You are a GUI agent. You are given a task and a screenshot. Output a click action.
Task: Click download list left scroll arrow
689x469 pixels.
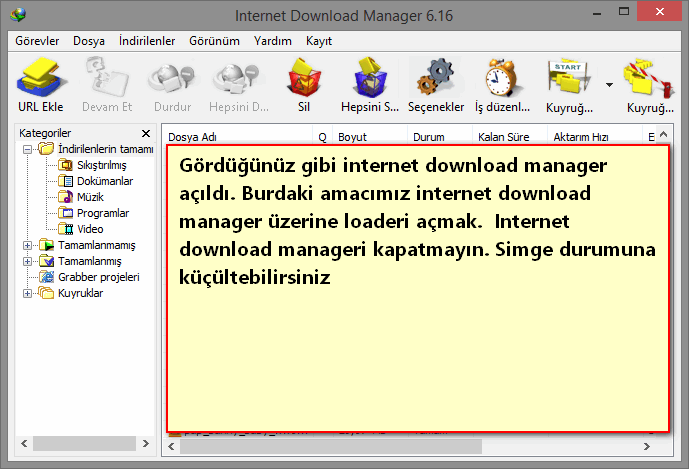(x=171, y=447)
